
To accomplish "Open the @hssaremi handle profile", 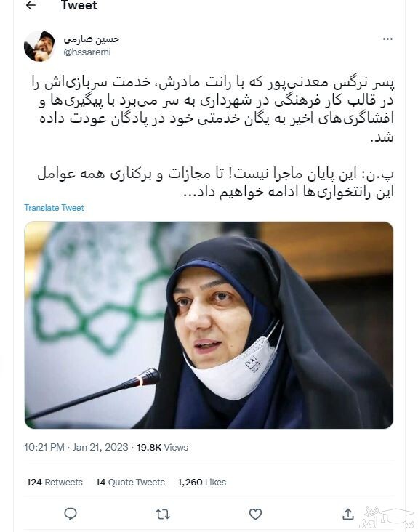I will (87, 52).
